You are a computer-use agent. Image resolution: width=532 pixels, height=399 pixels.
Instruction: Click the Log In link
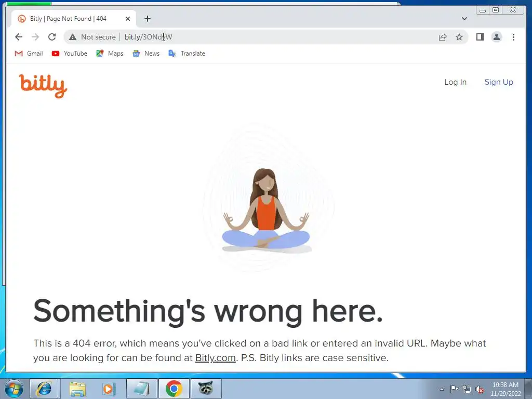(455, 82)
